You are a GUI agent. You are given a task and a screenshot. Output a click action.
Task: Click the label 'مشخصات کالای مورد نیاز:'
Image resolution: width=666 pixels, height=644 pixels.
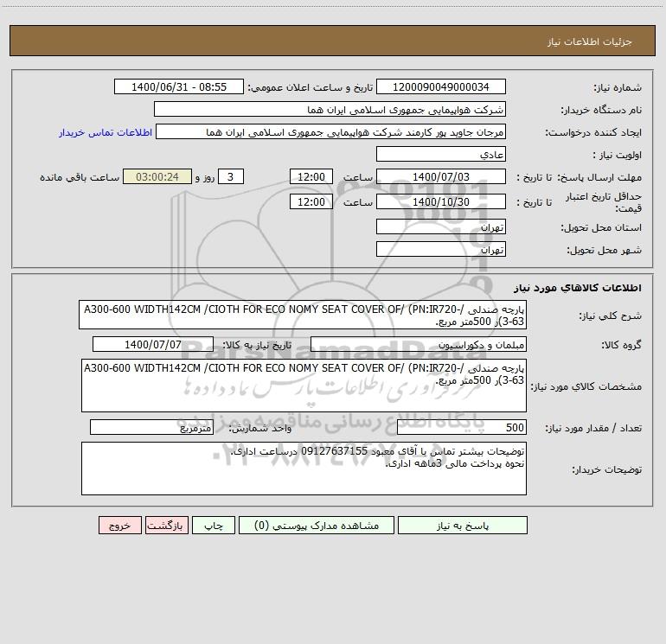click(x=586, y=386)
